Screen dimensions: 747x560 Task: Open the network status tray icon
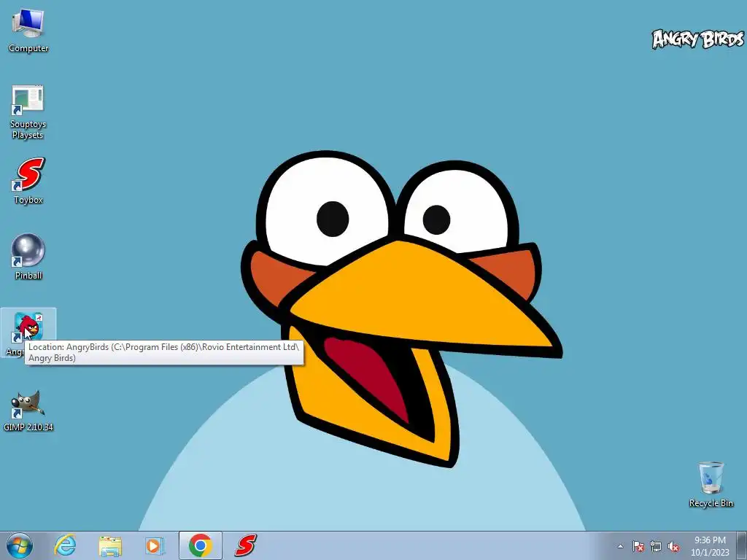coord(656,546)
